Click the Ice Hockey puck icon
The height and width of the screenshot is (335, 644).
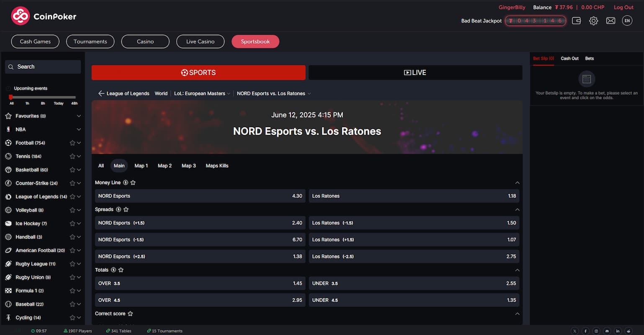(8, 223)
